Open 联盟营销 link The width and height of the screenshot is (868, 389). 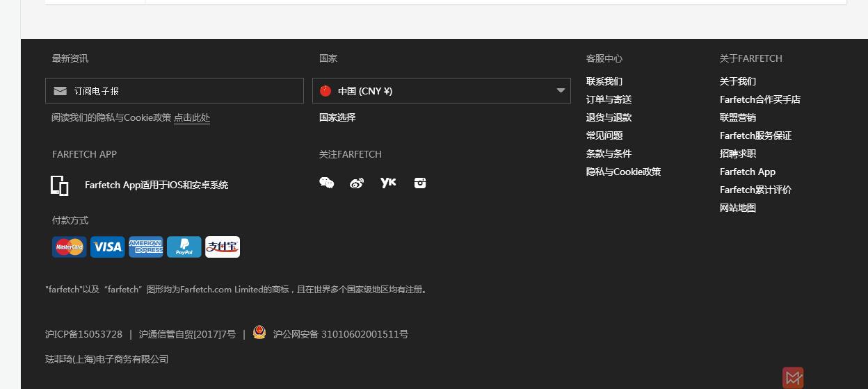[738, 117]
